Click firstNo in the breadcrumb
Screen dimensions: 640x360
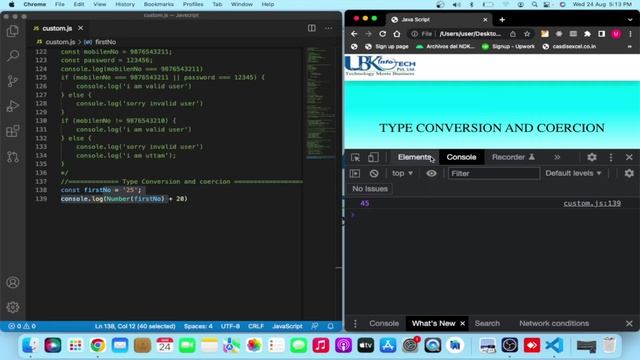[x=105, y=42]
